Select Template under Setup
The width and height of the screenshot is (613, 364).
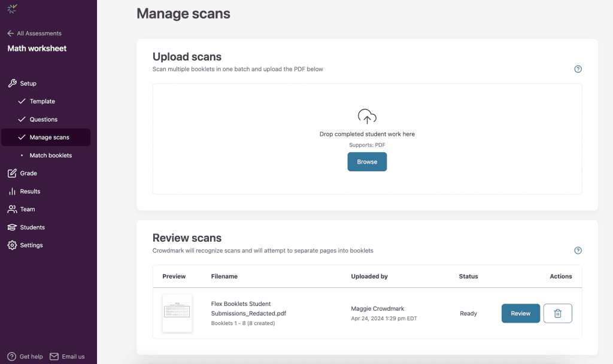42,101
